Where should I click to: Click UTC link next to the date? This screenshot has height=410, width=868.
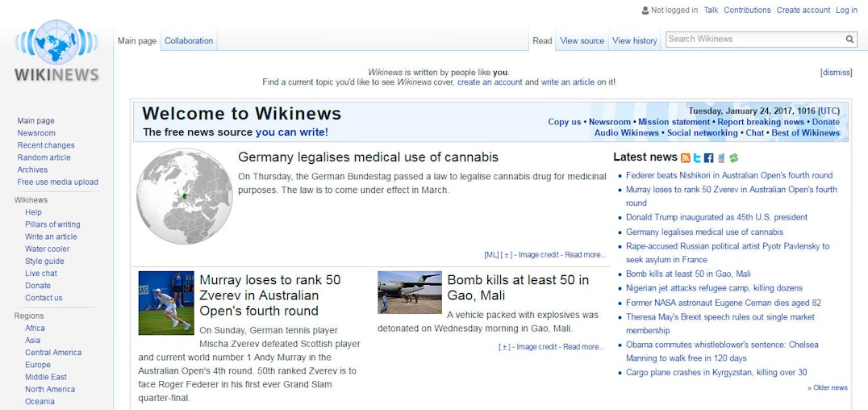pos(828,111)
